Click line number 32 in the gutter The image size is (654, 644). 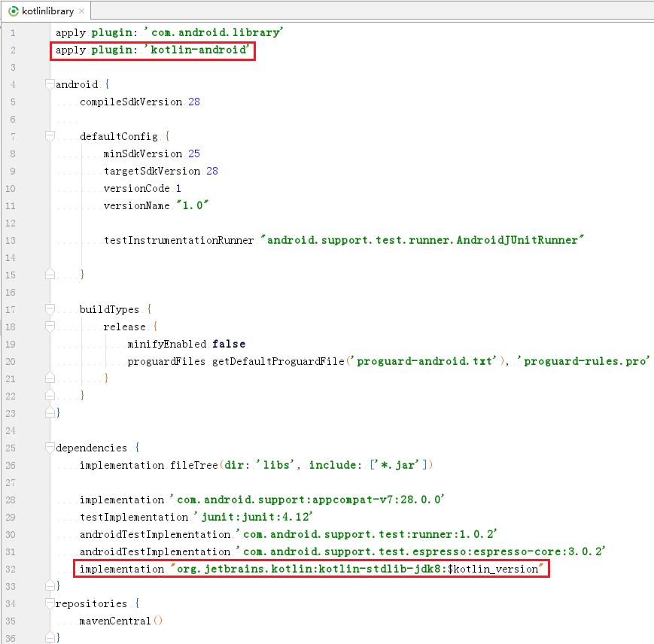[x=13, y=569]
